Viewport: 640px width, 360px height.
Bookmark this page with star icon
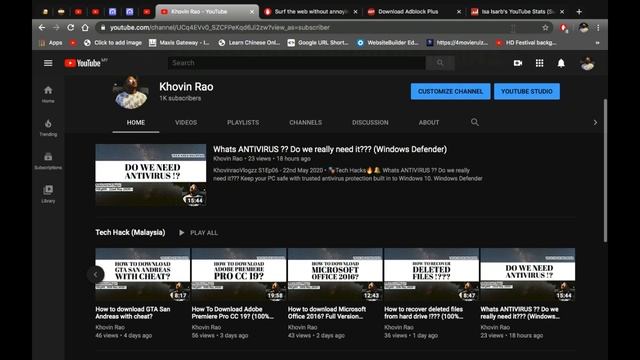click(x=545, y=27)
